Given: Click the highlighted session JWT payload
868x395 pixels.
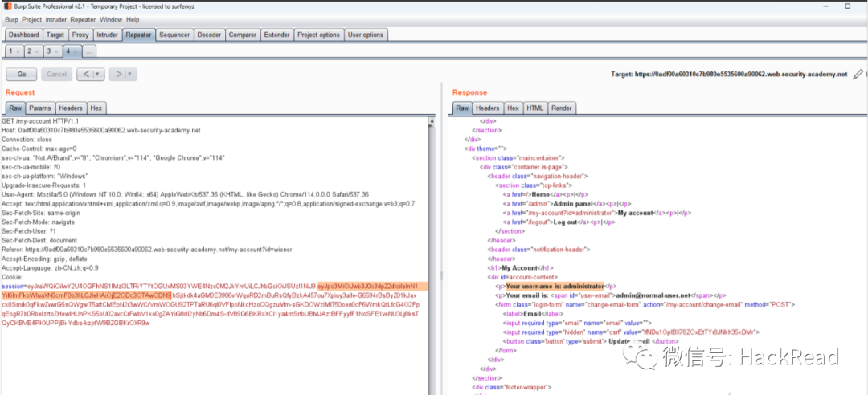Looking at the screenshot, I should 215,291.
